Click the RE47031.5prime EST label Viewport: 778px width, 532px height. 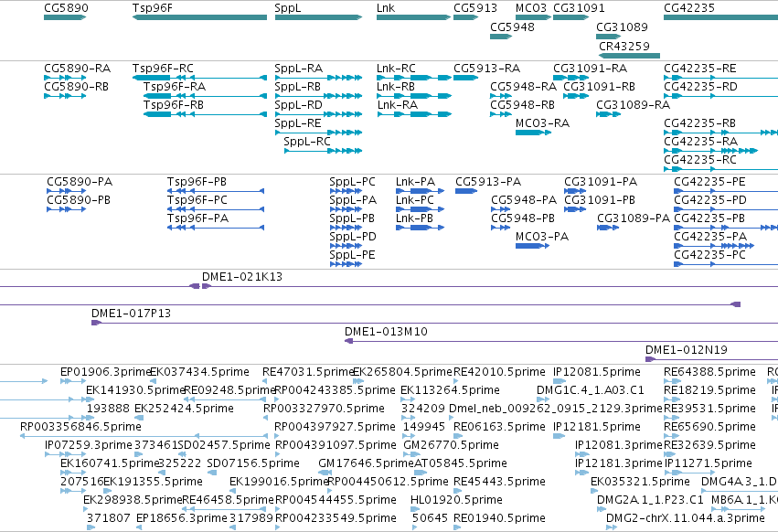[308, 372]
